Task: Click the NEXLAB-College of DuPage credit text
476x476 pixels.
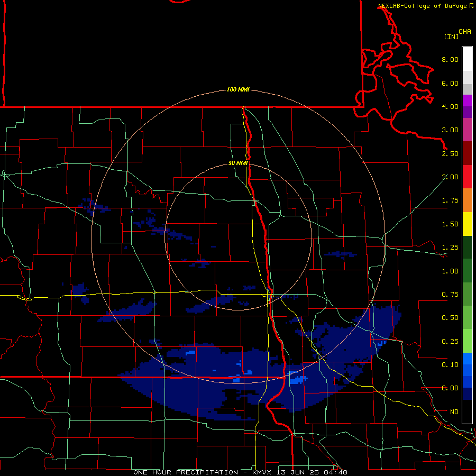Action: pos(422,6)
